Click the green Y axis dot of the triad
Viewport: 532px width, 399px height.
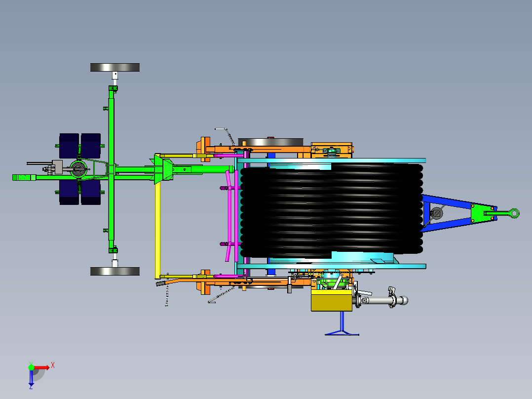(31, 367)
